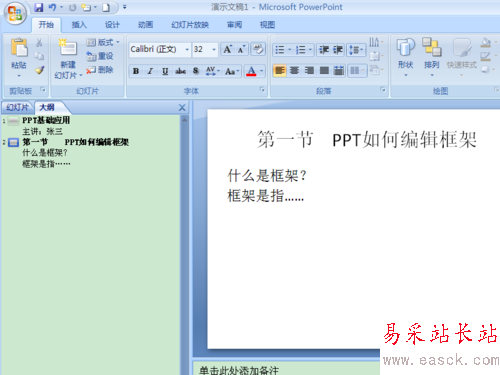
Task: Close the outline pane with X
Action: point(182,107)
